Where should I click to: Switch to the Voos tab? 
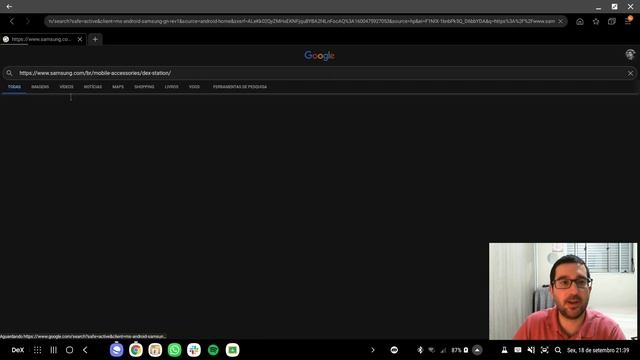coord(194,87)
